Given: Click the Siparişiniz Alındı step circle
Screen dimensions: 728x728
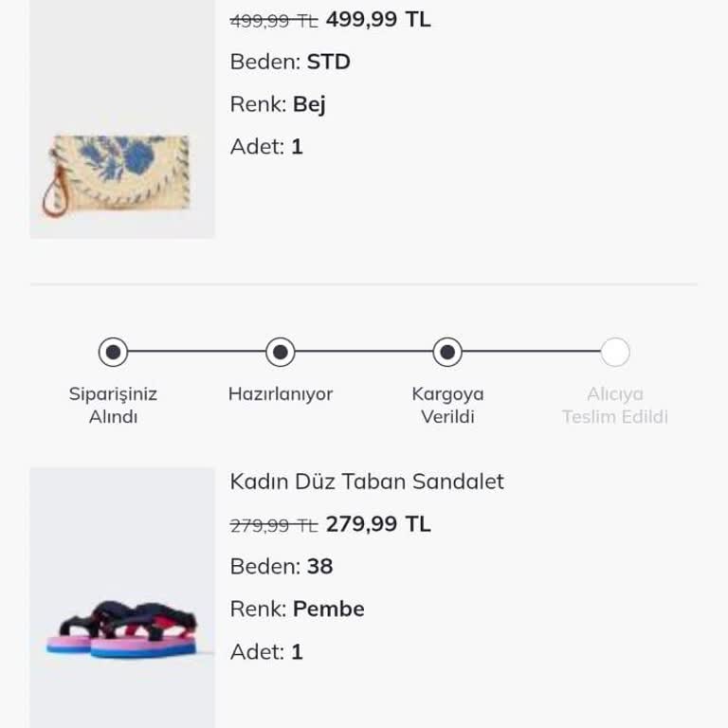Looking at the screenshot, I should [114, 353].
